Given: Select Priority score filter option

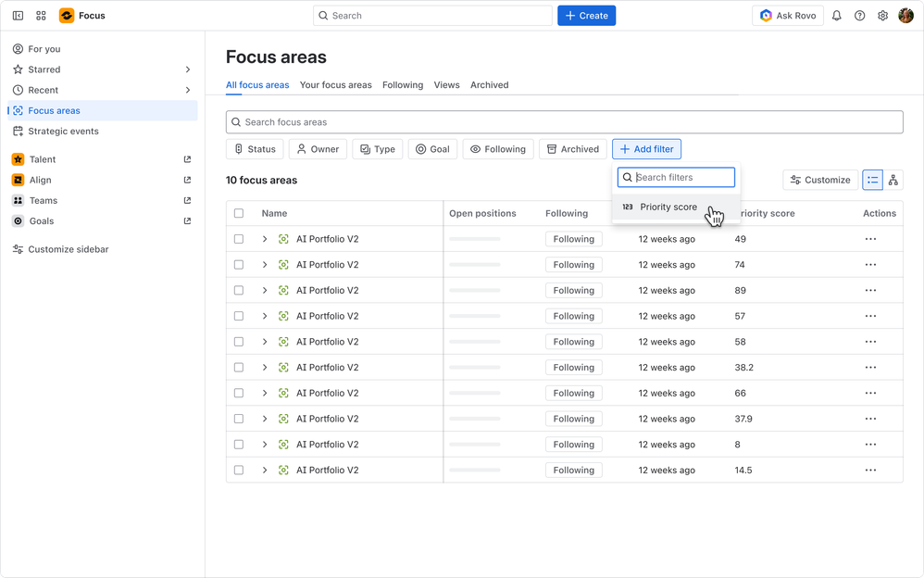Looking at the screenshot, I should (676, 207).
